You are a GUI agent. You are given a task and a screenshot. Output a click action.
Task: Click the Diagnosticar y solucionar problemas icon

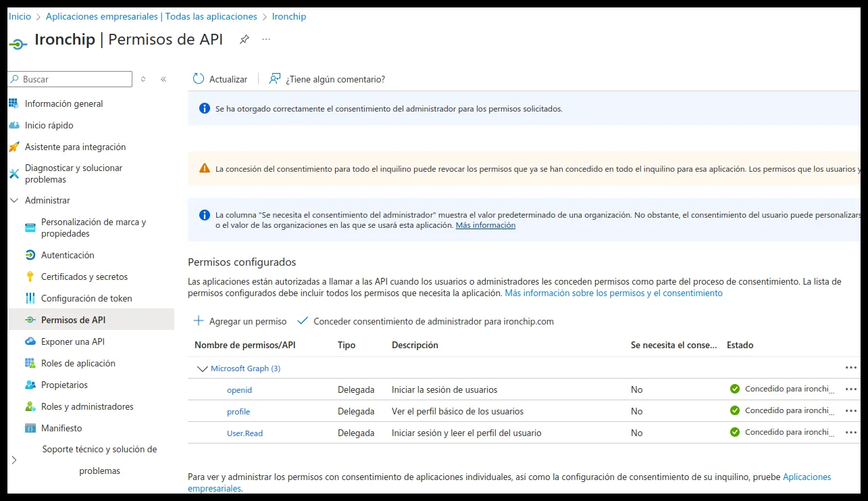click(14, 174)
